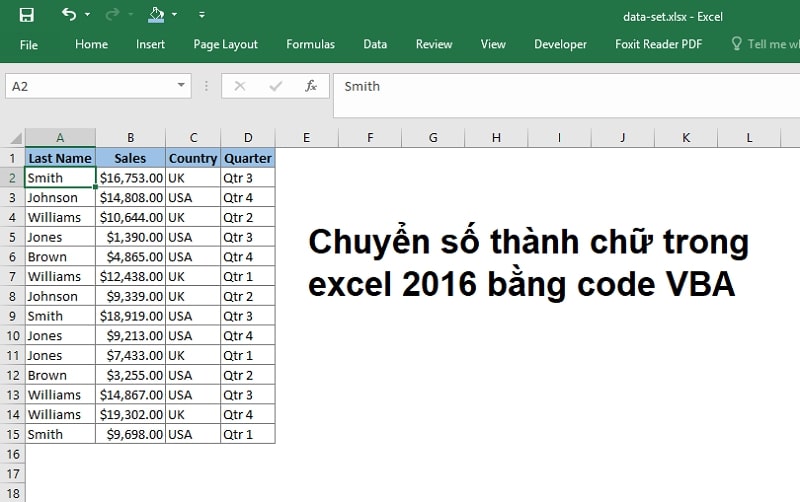The image size is (800, 502).
Task: Click the Cancel X icon in the formula bar
Action: (x=240, y=86)
